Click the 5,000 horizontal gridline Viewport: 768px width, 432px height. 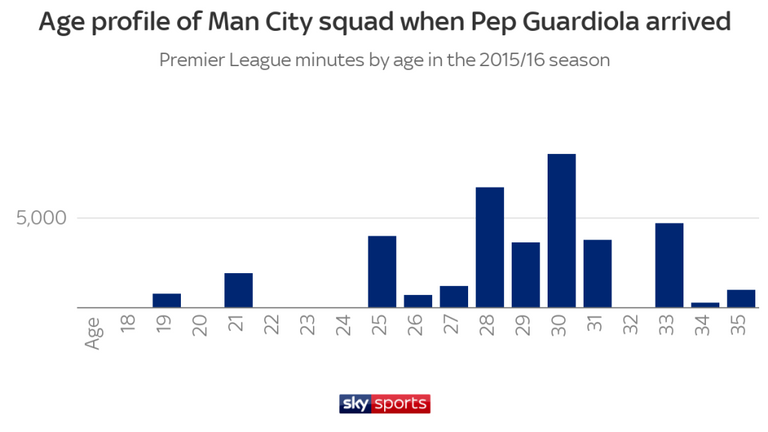point(418,218)
